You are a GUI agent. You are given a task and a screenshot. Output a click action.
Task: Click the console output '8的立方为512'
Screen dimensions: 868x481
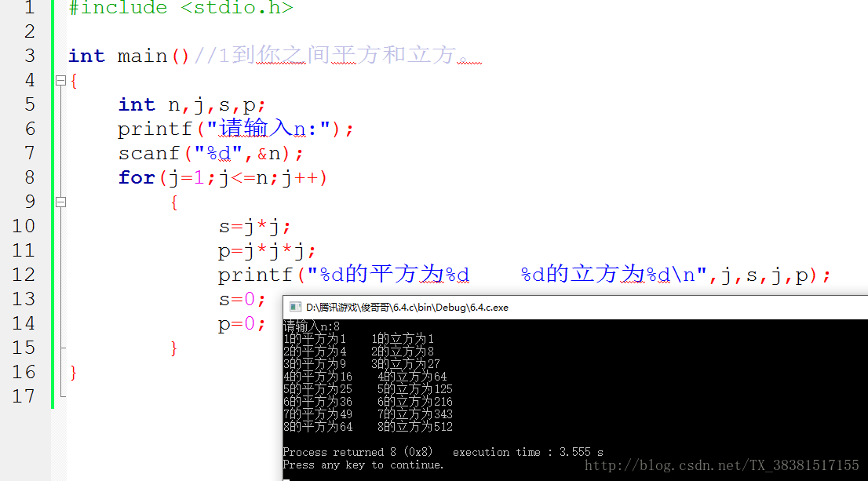click(414, 427)
